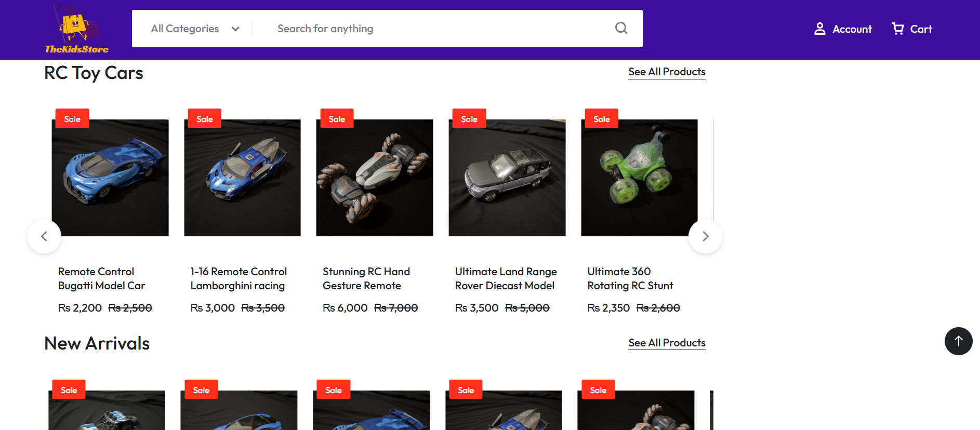Open the green 360 Rotating Stunt image

[639, 178]
